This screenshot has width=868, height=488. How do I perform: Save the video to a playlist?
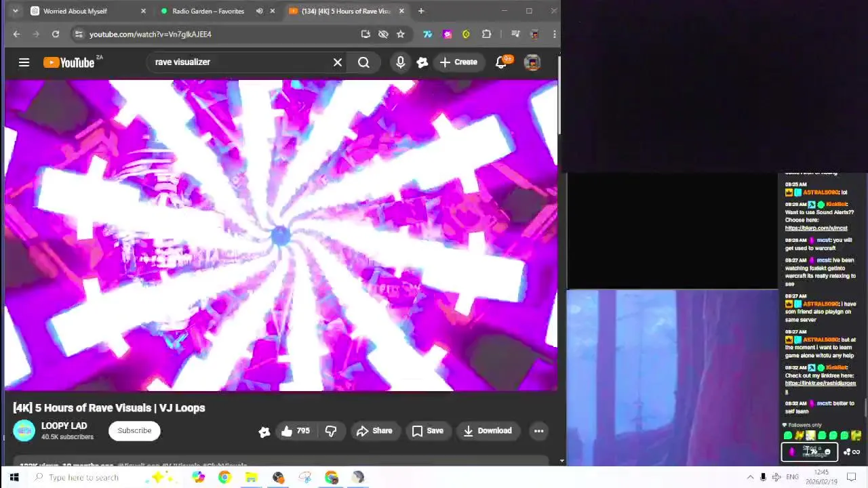(428, 431)
